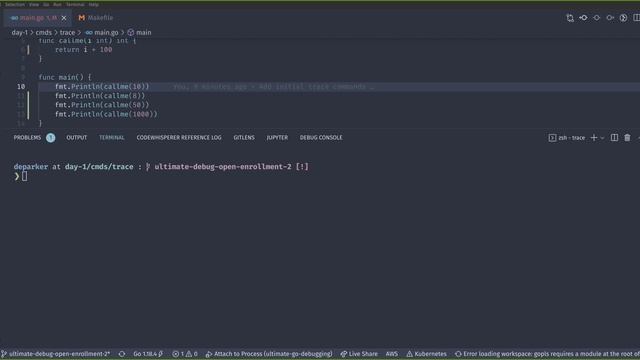
Task: Place cursor on fmt.Println(callme(50)) line
Action: (x=102, y=105)
